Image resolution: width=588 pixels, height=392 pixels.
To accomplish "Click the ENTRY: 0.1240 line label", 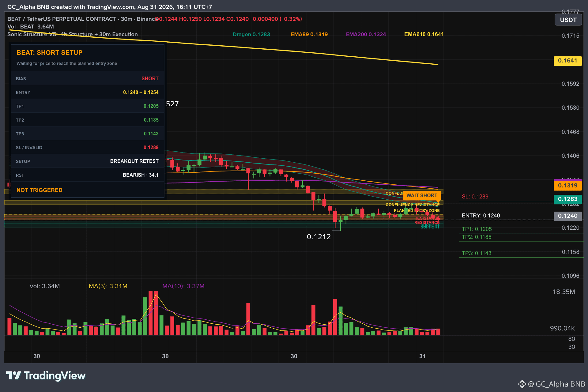I will [481, 216].
